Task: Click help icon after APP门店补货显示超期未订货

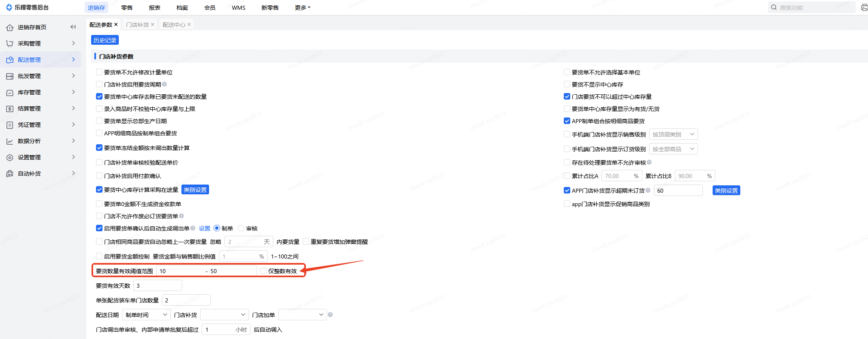Action: [648, 190]
